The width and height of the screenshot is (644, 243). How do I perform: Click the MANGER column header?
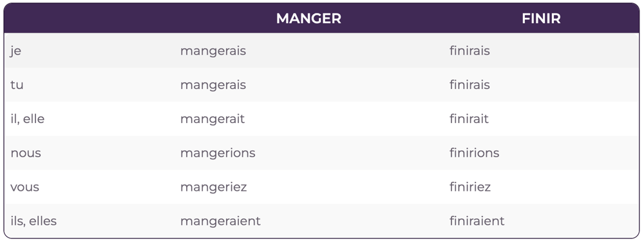coord(308,19)
